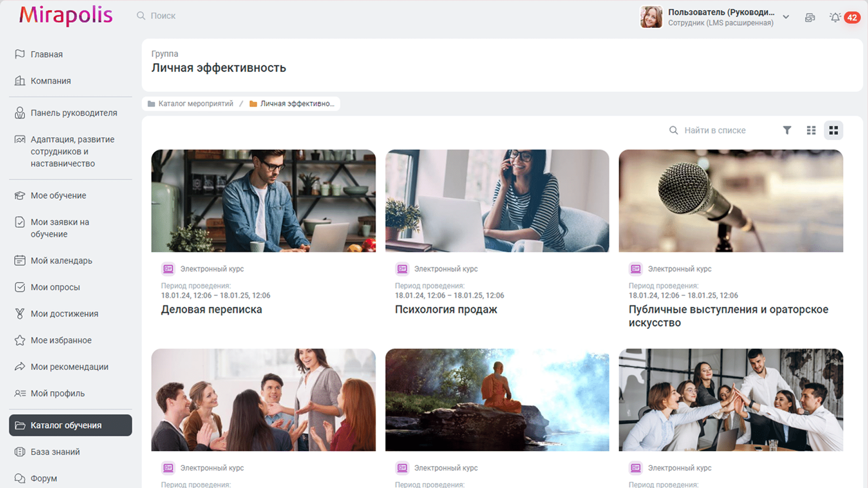Click the meditating monk course thumbnail
This screenshot has width=868, height=488.
coord(497,400)
